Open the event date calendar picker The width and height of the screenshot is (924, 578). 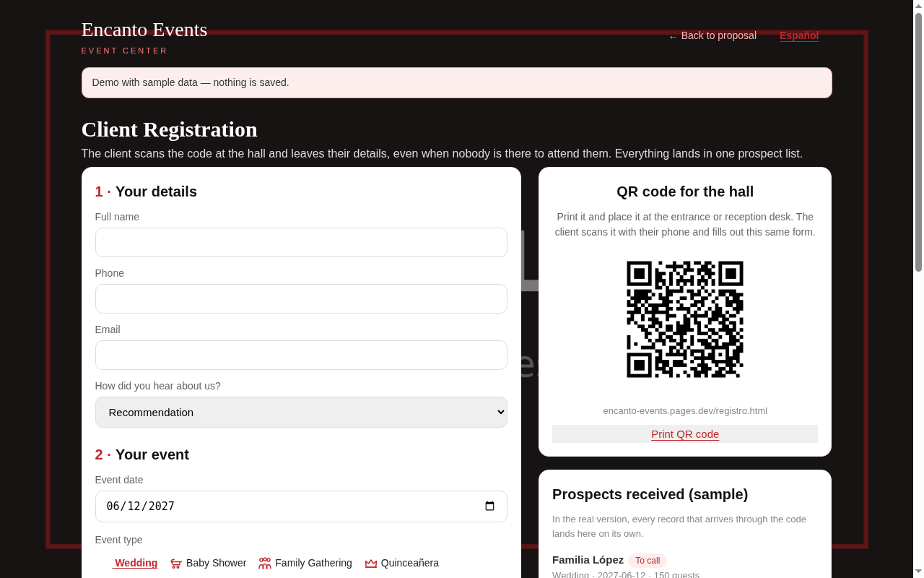tap(490, 506)
